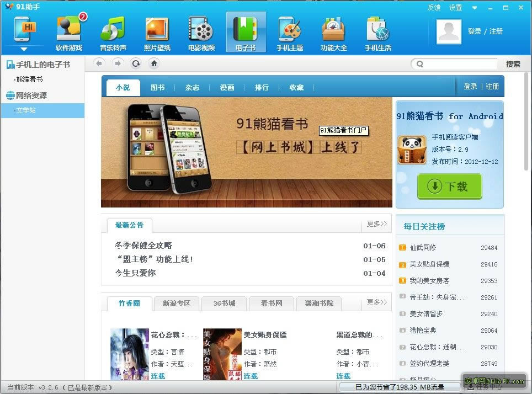The height and width of the screenshot is (394, 532).
Task: Open 猎艳宝典 in daily ranking
Action: tap(423, 331)
